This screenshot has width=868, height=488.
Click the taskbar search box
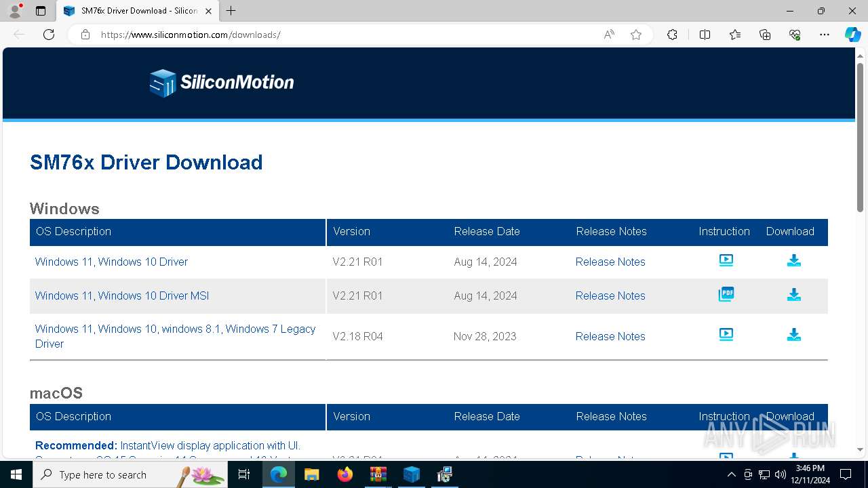(x=130, y=474)
